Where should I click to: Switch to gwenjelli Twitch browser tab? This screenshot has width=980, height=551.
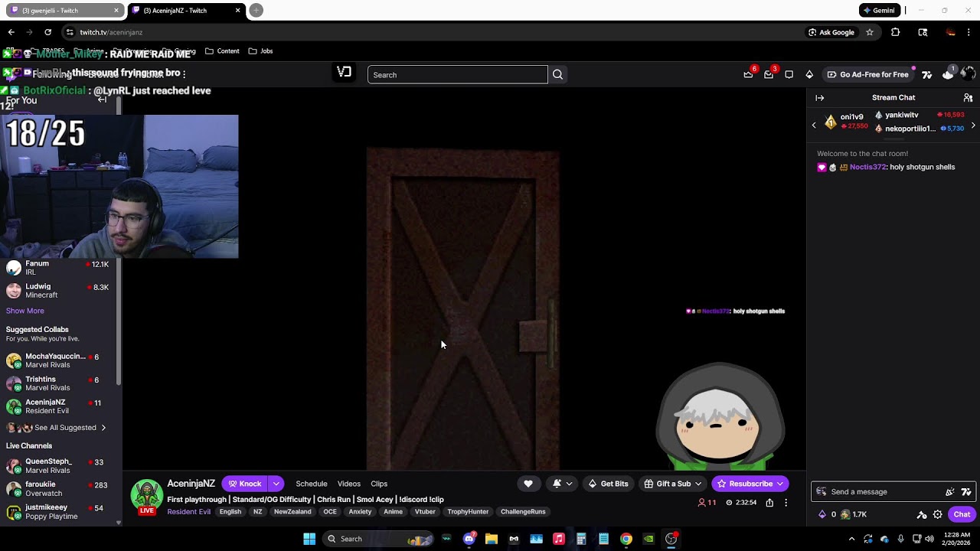(64, 11)
